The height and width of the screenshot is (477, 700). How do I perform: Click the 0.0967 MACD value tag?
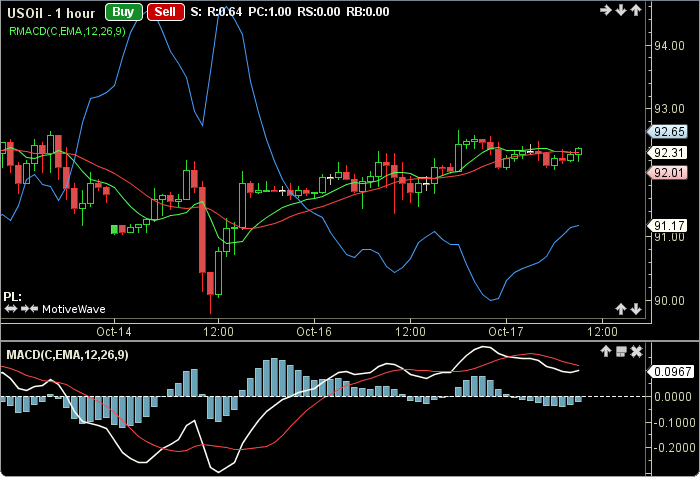coord(671,372)
